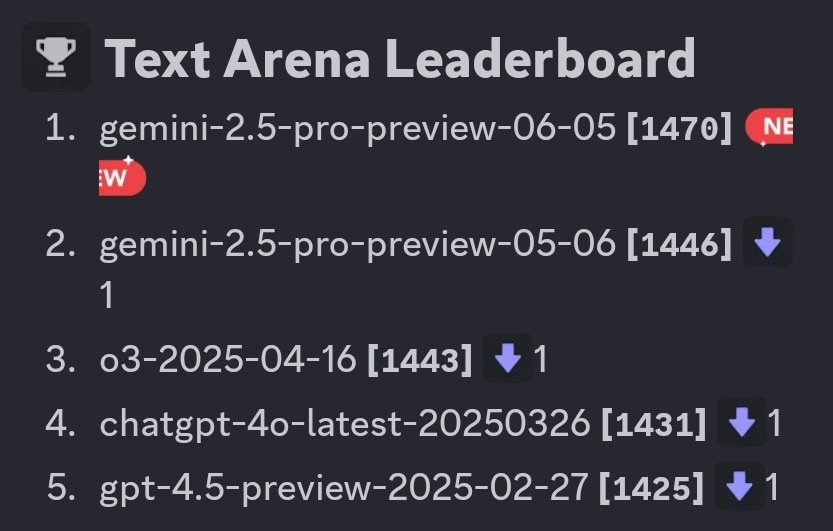Click down arrow emoji beside gemini 05-06
The width and height of the screenshot is (833, 531).
click(x=767, y=242)
